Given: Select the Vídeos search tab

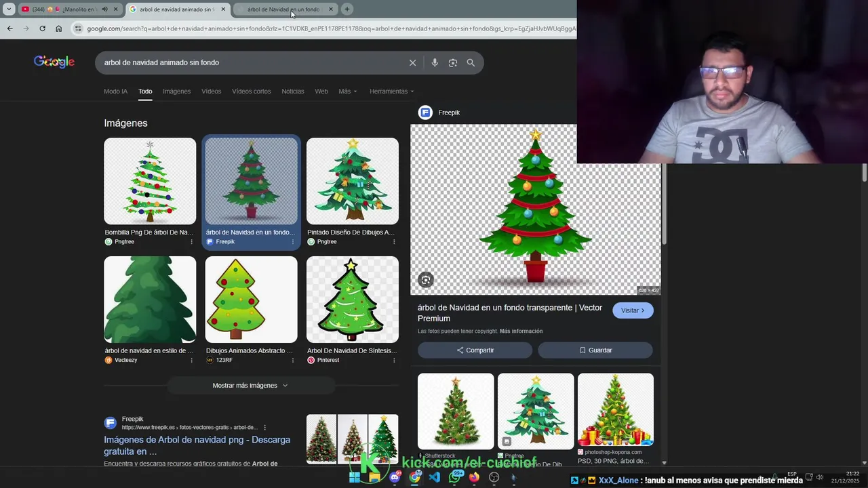Looking at the screenshot, I should coord(211,91).
